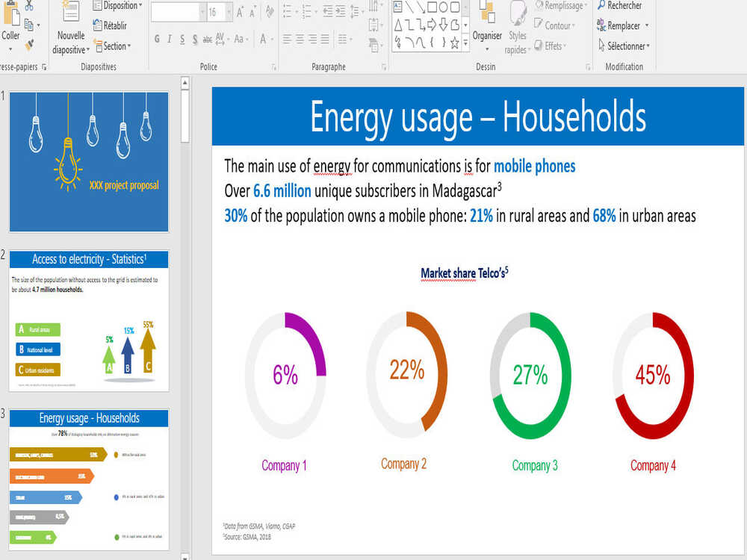Open the columns layout button

(344, 39)
